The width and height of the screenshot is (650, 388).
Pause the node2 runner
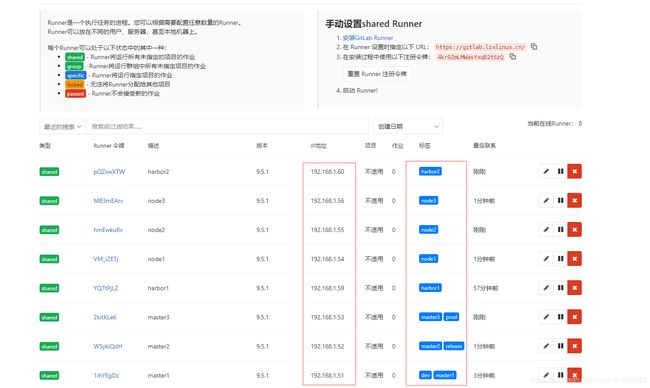560,229
